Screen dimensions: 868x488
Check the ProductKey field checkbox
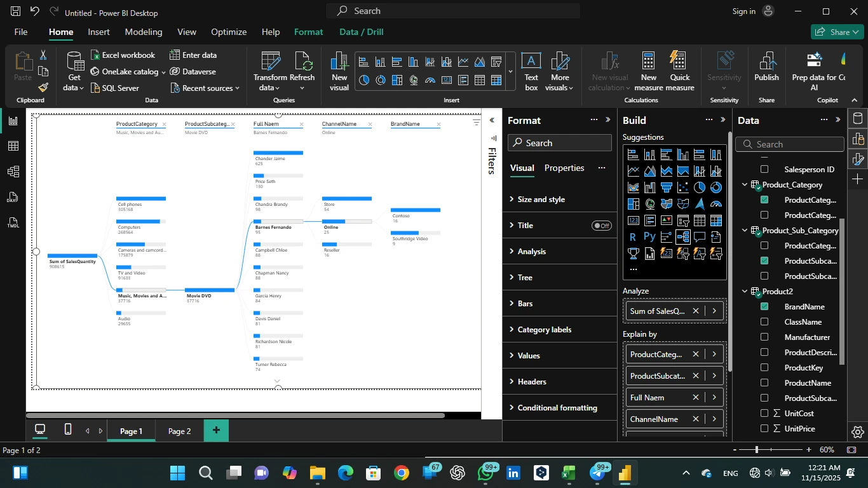(764, 367)
